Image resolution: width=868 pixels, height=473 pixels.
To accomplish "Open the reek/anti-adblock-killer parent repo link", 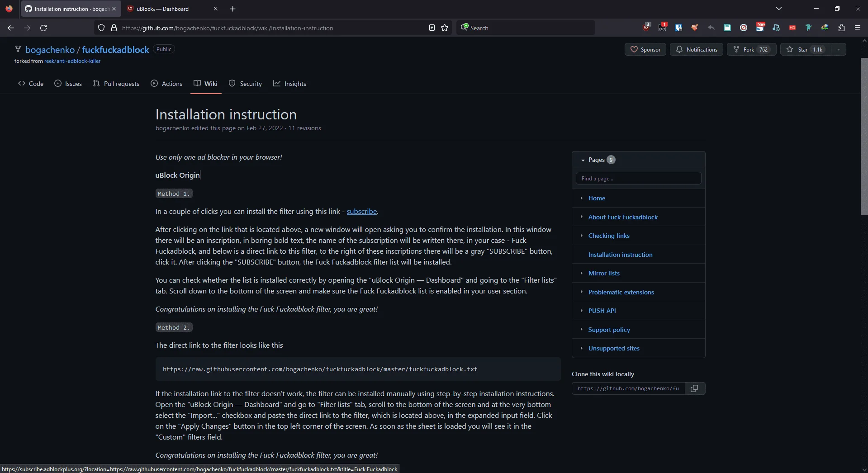I will (72, 61).
